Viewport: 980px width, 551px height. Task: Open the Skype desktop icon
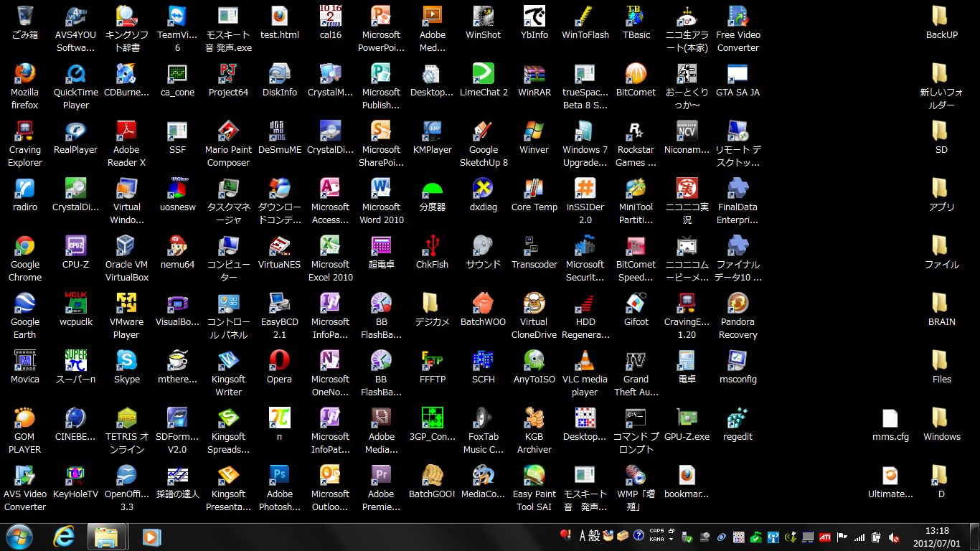pyautogui.click(x=127, y=367)
